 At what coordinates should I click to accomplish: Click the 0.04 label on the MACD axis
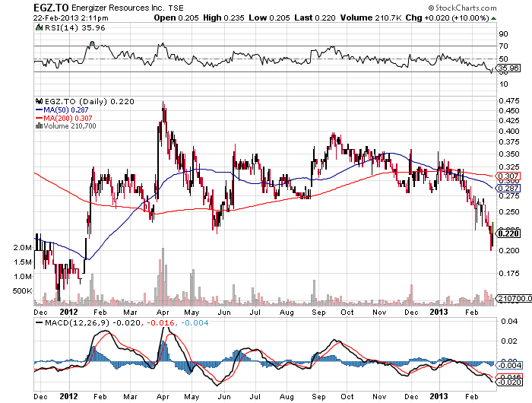(509, 321)
